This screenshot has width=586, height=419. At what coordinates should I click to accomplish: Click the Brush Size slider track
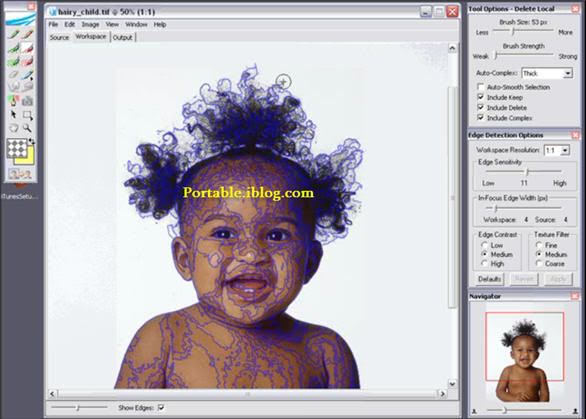pos(523,32)
